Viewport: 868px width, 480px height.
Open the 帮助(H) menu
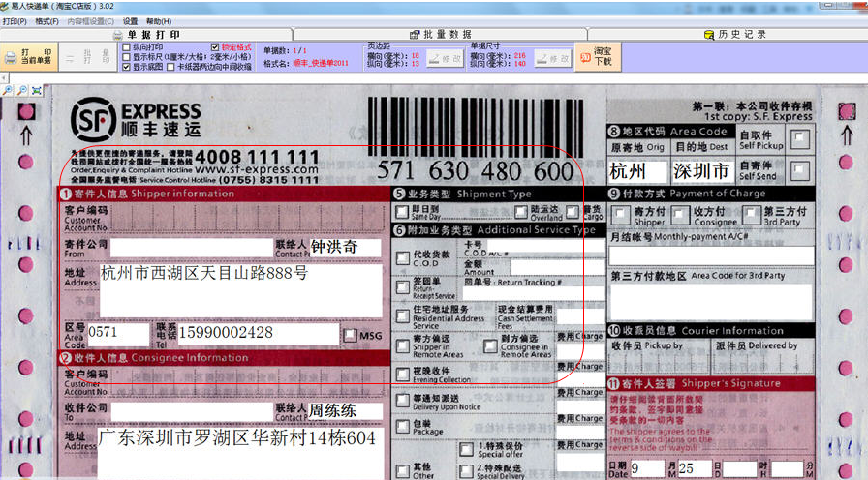click(x=159, y=21)
